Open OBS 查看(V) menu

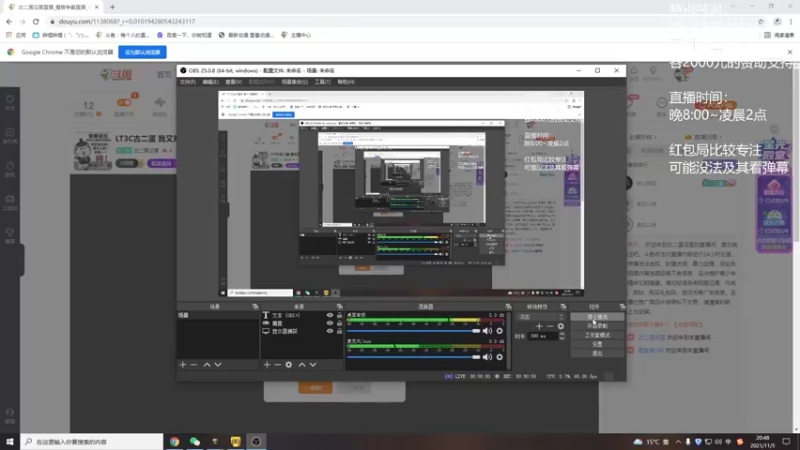coord(233,82)
